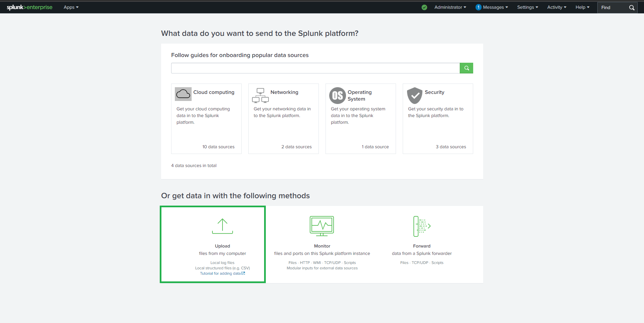This screenshot has height=323, width=644.
Task: Click the Networking computers icon
Action: 260,95
